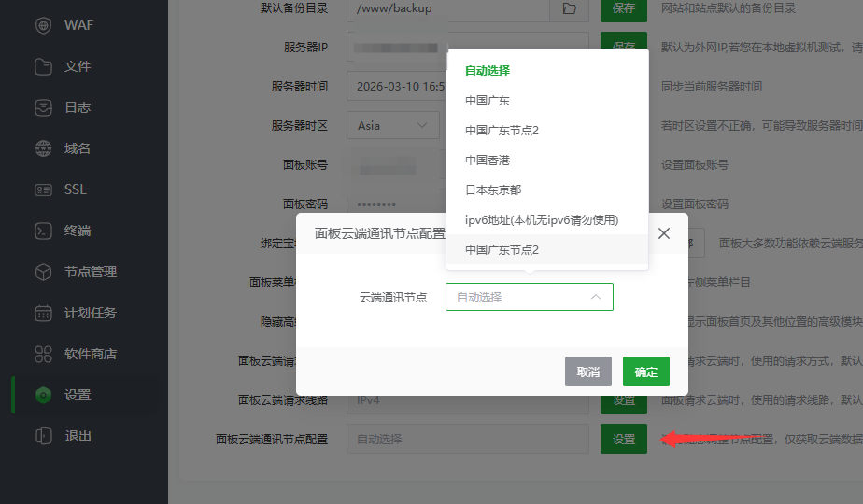Screen dimensions: 863x504
Task: Click the 云端通讯节点 label text
Action: [393, 297]
